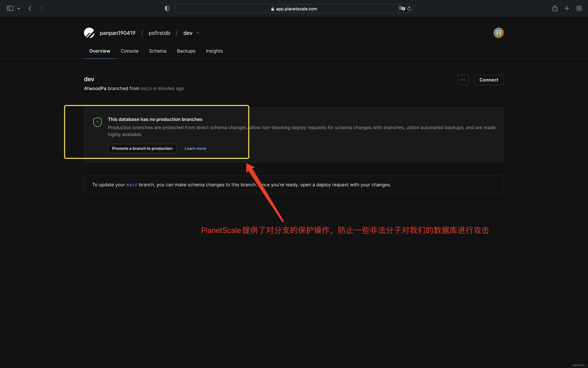Open the Safari share icon
This screenshot has height=368, width=588.
pyautogui.click(x=555, y=8)
